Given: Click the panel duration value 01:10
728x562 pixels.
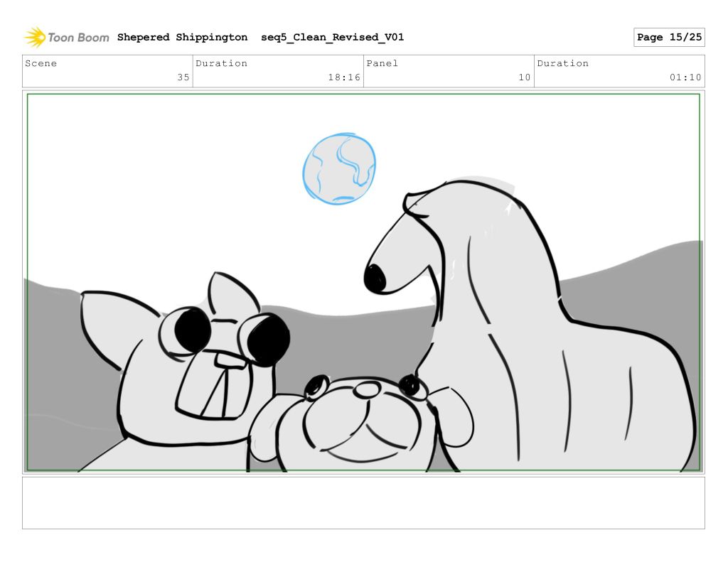Looking at the screenshot, I should [685, 77].
